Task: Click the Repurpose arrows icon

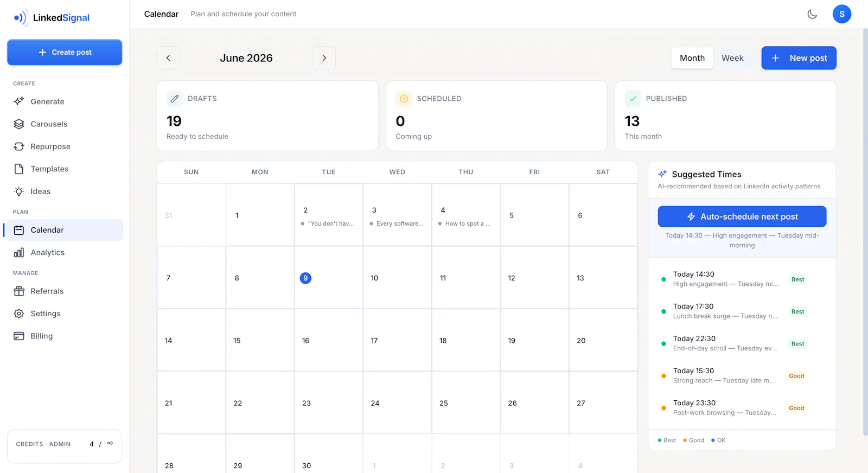Action: (x=19, y=146)
